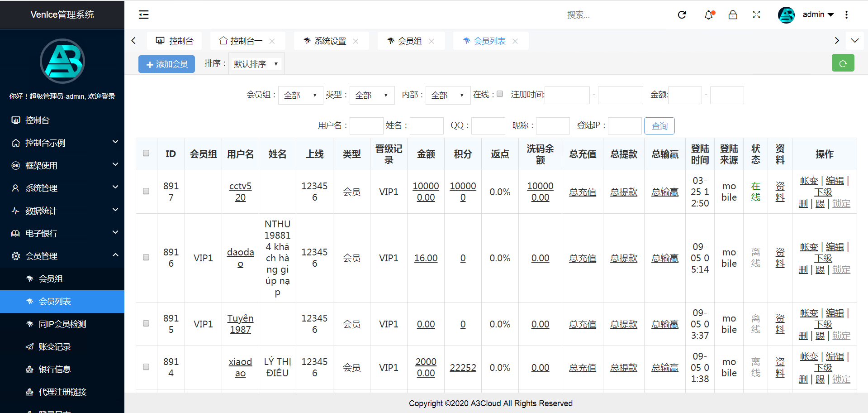Click the refresh icon in the top header
Viewport: 868px width, 413px height.
coord(682,15)
